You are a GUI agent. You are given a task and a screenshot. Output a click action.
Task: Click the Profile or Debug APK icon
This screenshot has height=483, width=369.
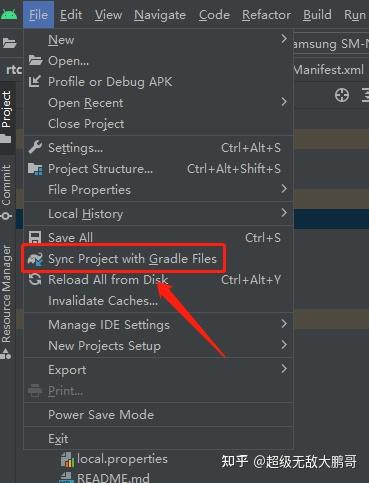[x=35, y=81]
